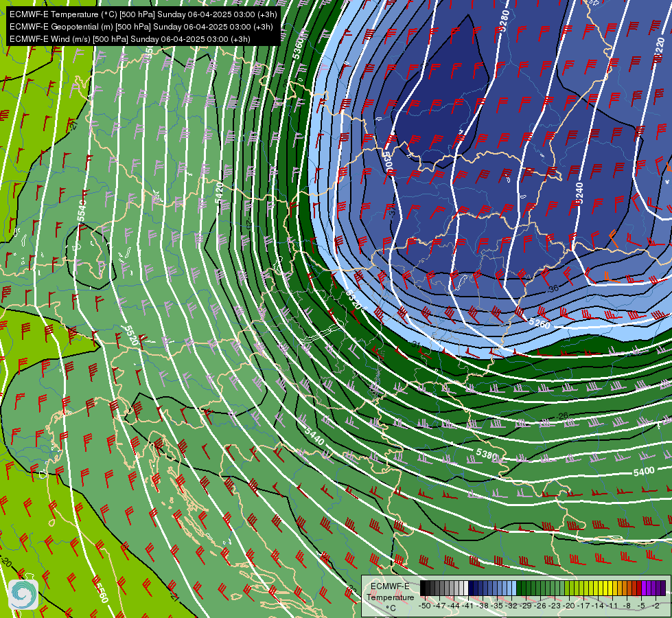Click the -2 legend scale value
The width and height of the screenshot is (672, 618).
tap(656, 606)
